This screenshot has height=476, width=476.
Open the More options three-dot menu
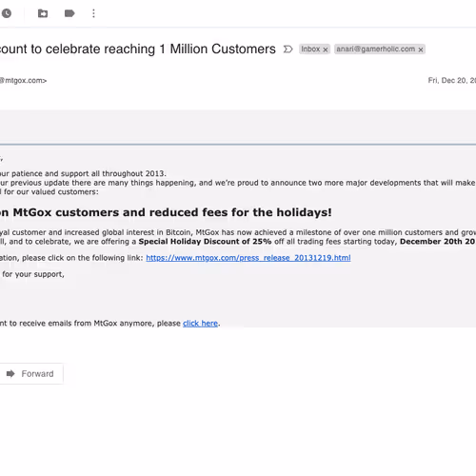pos(93,13)
